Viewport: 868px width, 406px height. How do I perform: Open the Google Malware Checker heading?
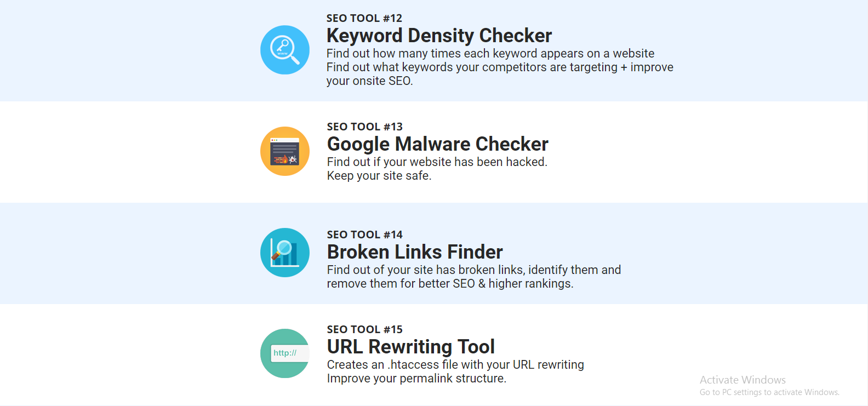(x=437, y=144)
